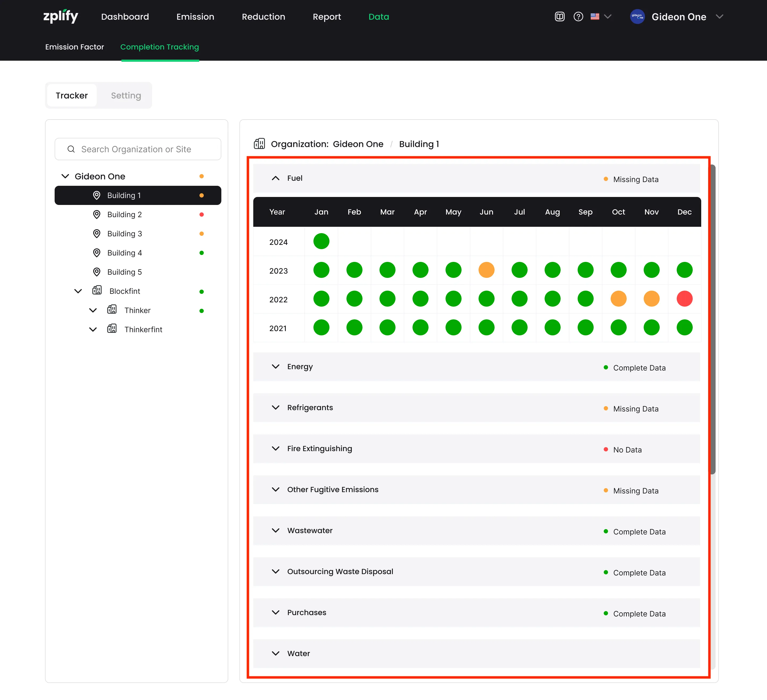Open the Emission menu item
The width and height of the screenshot is (767, 700).
(195, 17)
